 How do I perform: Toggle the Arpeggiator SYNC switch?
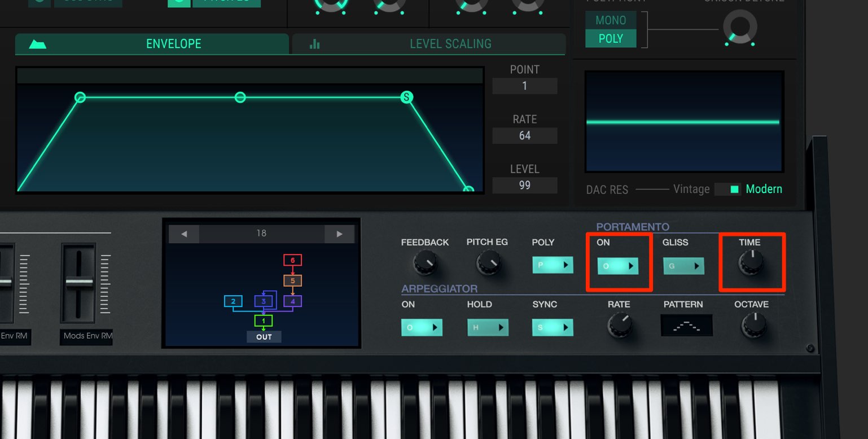tap(553, 327)
